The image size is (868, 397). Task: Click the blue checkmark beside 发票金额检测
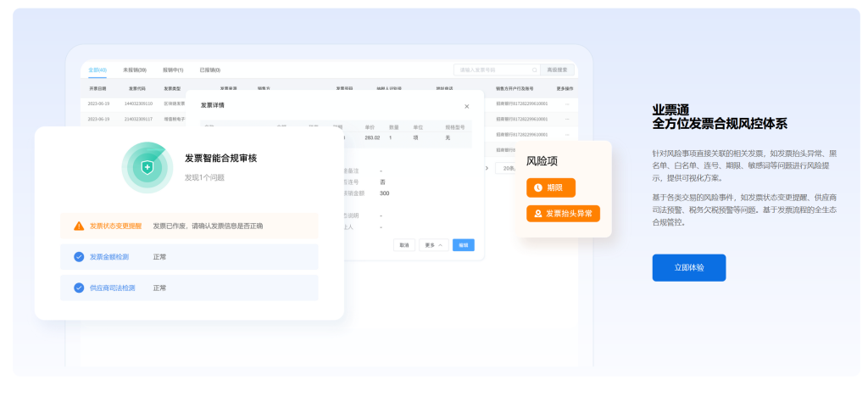(79, 257)
